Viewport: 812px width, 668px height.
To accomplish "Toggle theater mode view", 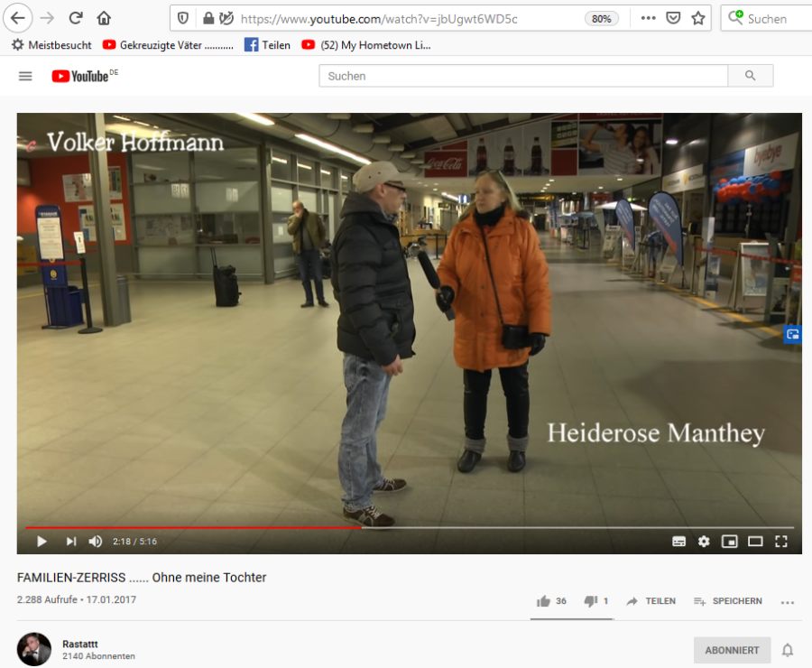I will coord(755,542).
